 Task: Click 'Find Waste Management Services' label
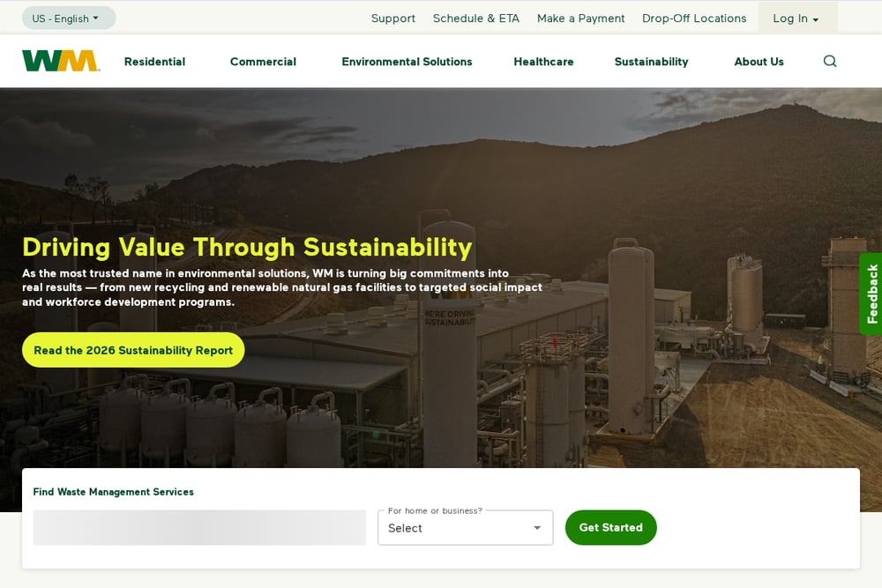113,492
